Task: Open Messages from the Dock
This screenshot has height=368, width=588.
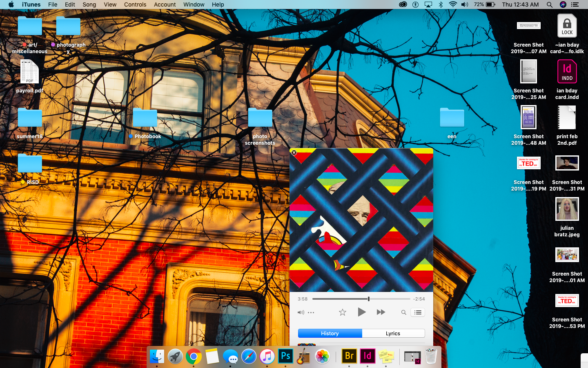Action: coord(230,357)
